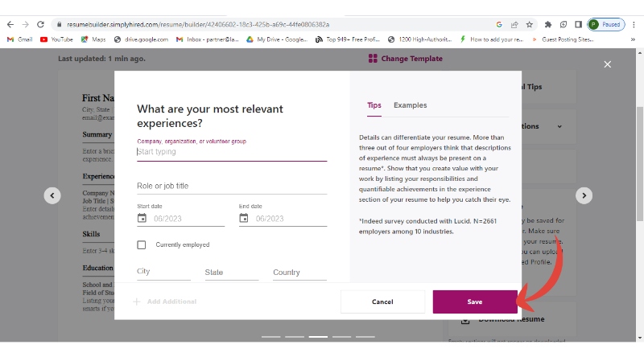The width and height of the screenshot is (644, 361).
Task: Select the Tips tab
Action: pyautogui.click(x=374, y=105)
